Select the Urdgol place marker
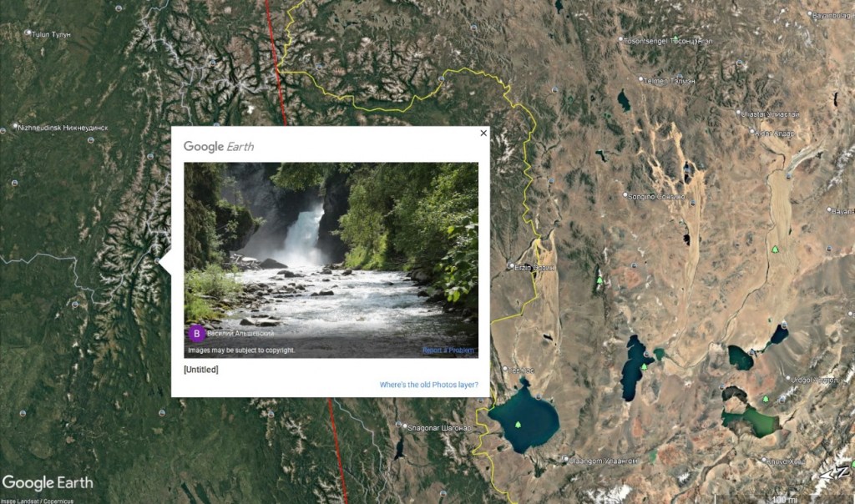The image size is (855, 504). pos(788,379)
